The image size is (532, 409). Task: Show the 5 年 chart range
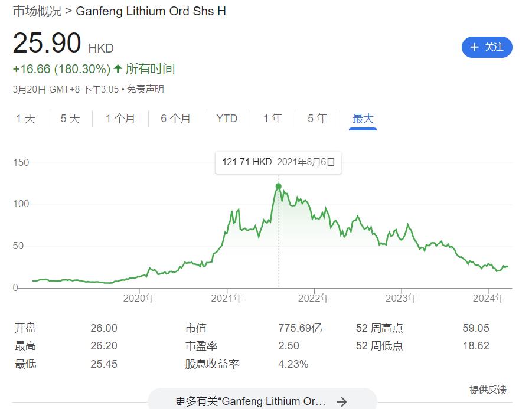(317, 119)
